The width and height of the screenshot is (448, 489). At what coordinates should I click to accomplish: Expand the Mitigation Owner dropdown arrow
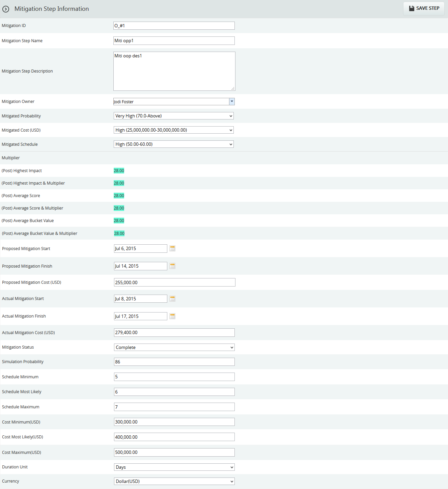point(232,102)
